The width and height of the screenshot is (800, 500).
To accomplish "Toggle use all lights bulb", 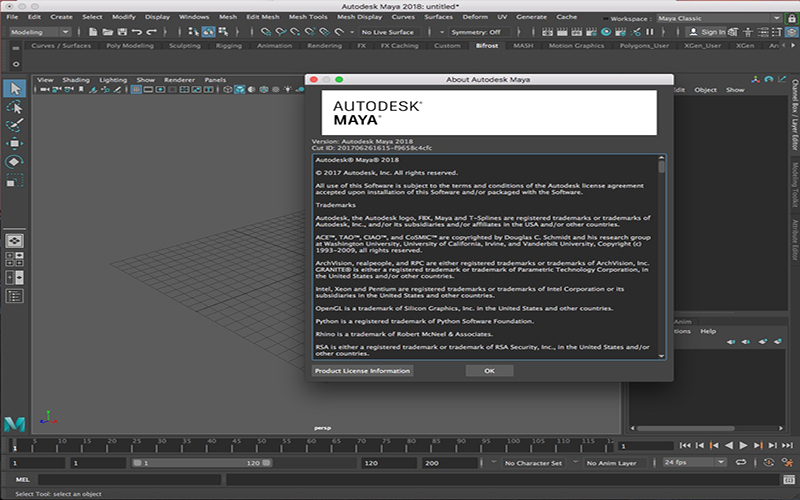I will 288,89.
